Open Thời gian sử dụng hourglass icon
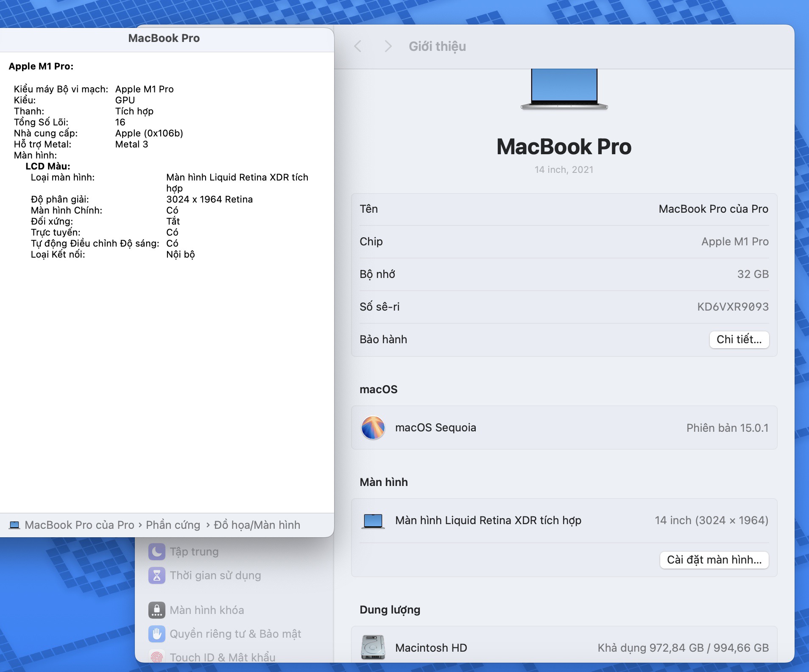This screenshot has height=672, width=809. 157,575
